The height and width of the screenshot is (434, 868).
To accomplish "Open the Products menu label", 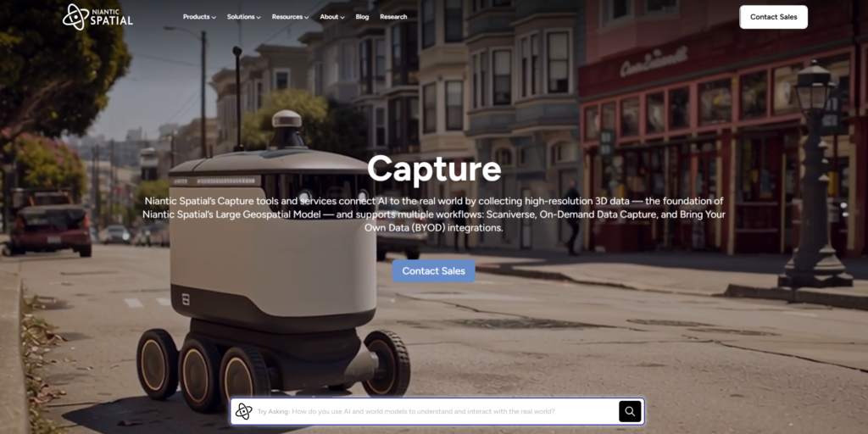I will (x=196, y=17).
